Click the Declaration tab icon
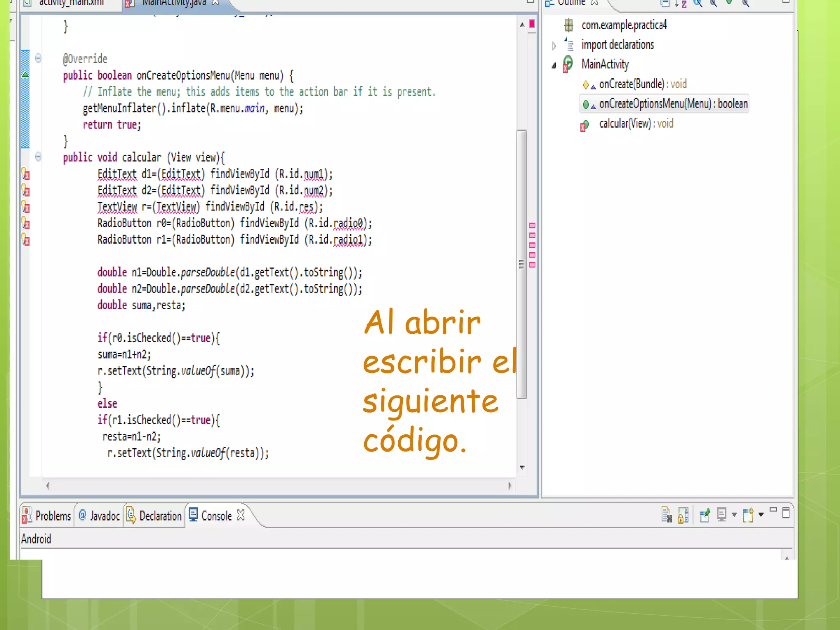 pyautogui.click(x=131, y=515)
